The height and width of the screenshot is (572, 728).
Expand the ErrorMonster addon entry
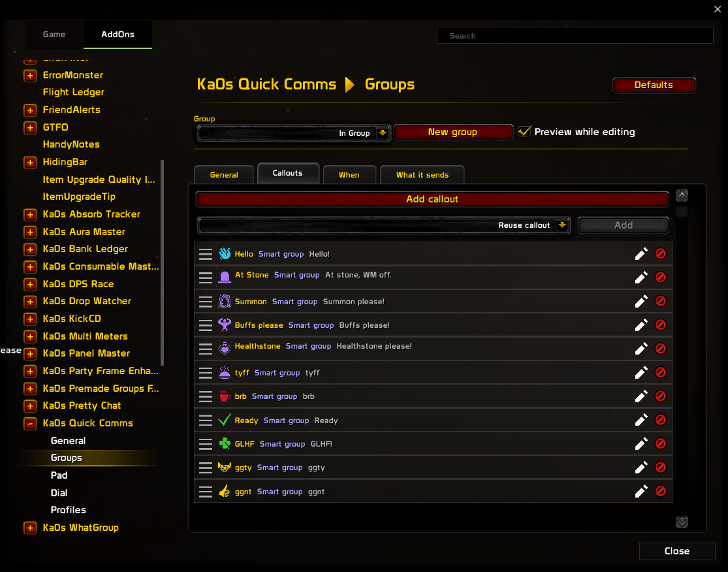(30, 75)
